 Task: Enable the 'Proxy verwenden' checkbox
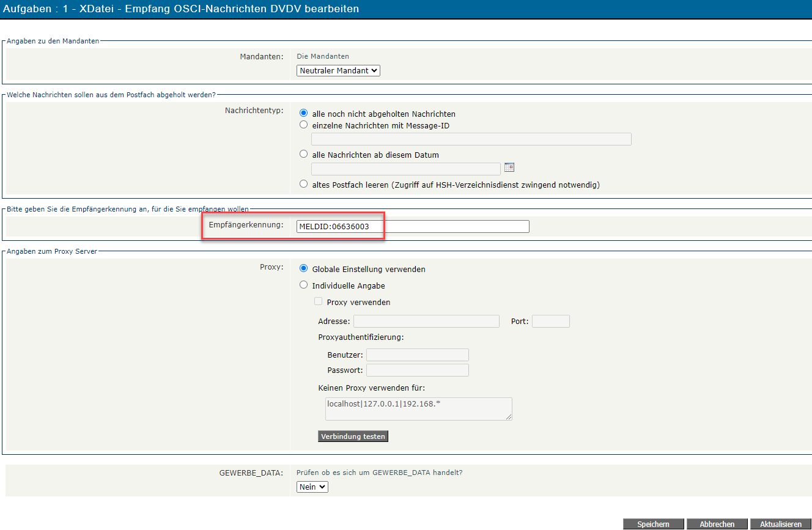click(x=318, y=301)
